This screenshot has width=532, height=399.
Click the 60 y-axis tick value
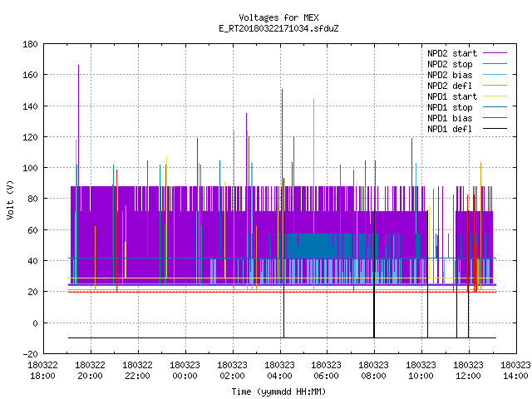tap(32, 230)
